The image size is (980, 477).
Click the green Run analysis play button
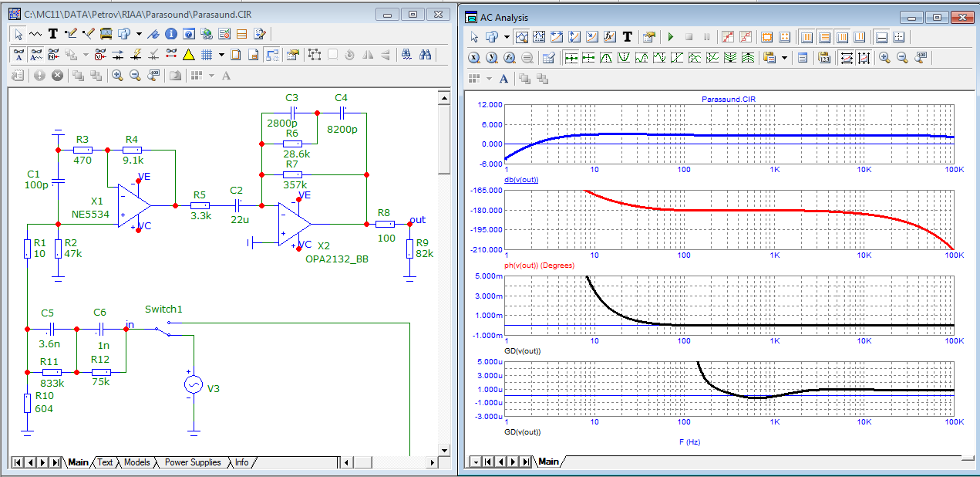(671, 37)
